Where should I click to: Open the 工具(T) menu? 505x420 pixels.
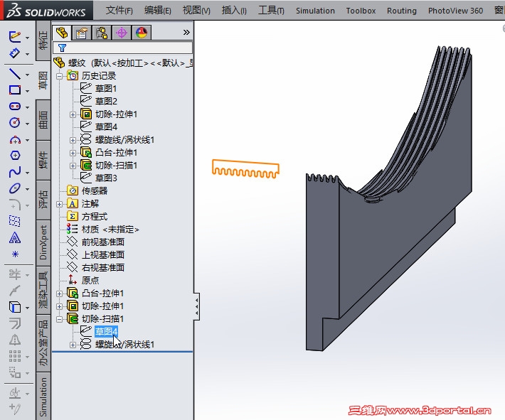271,11
